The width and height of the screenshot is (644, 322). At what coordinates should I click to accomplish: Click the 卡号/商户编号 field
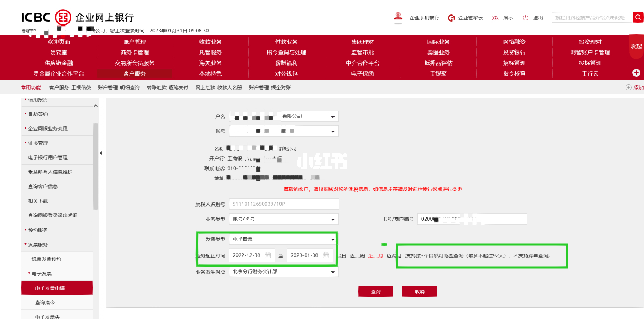point(473,219)
